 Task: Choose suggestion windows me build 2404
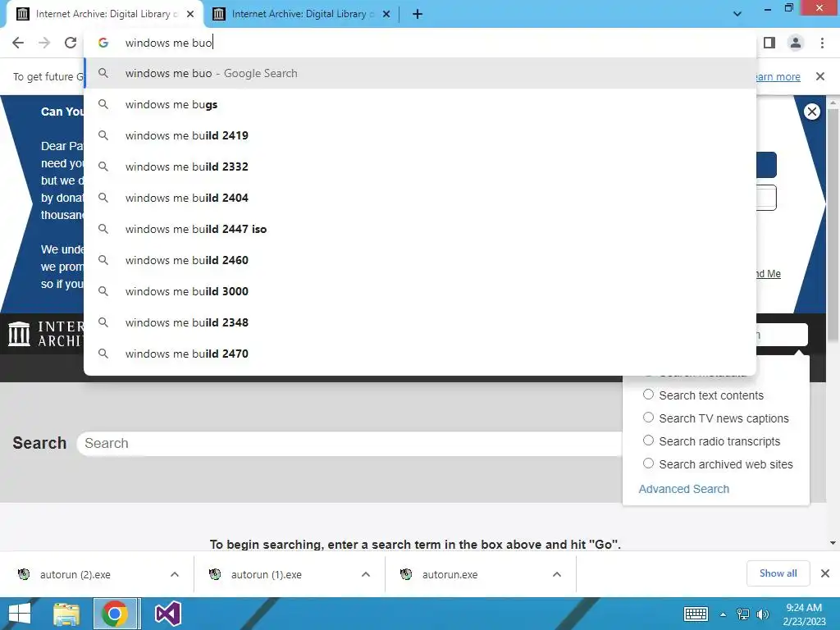420,198
